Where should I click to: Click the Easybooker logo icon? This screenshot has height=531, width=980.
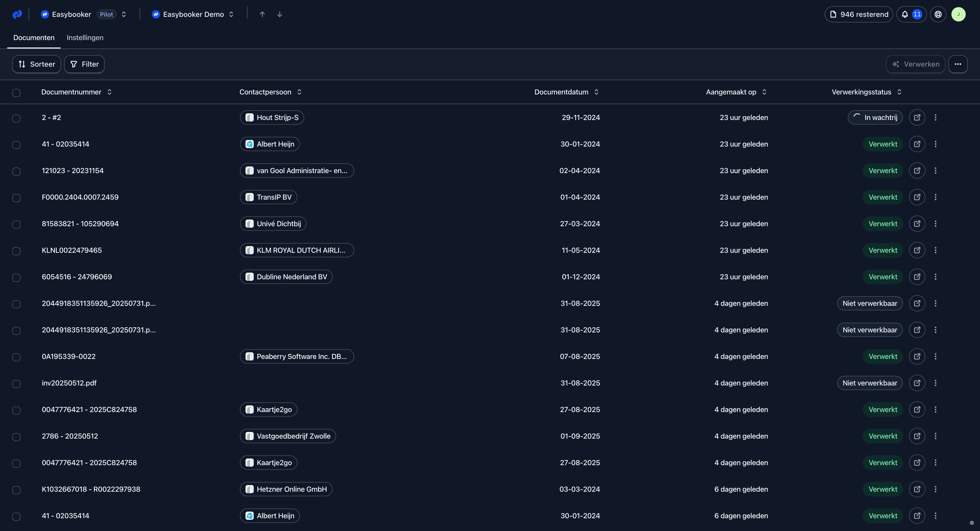(17, 15)
